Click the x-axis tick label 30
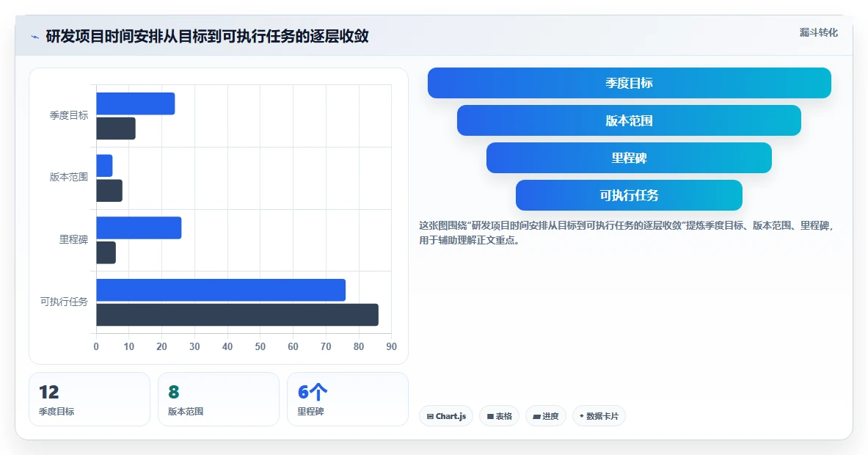The image size is (868, 455). [194, 346]
